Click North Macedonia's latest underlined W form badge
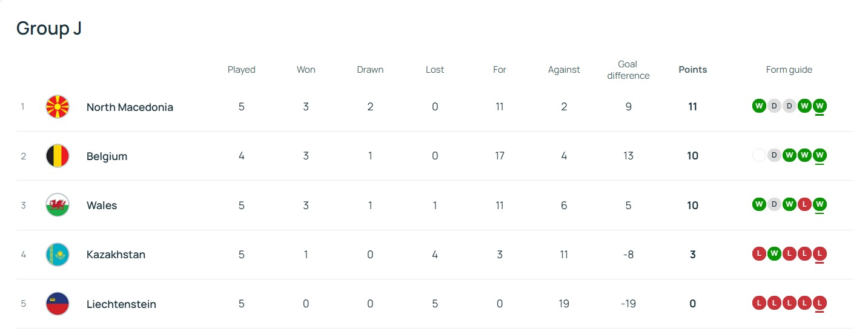This screenshot has width=868, height=334. (820, 107)
